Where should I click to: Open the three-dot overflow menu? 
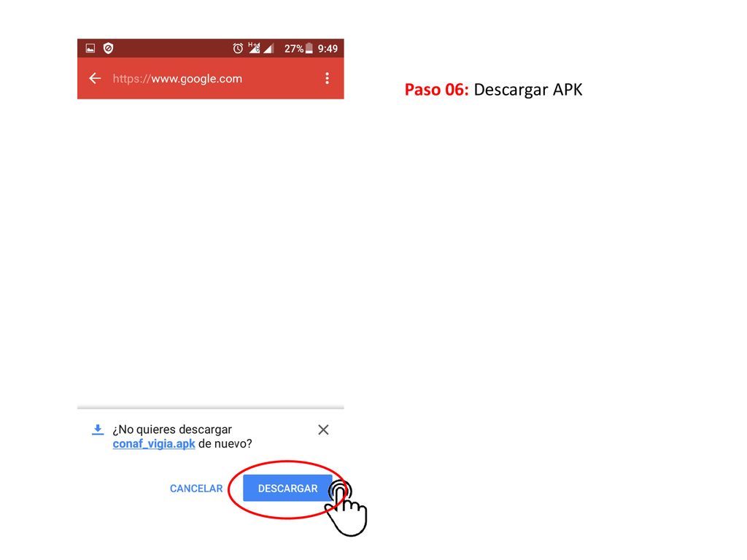[x=327, y=78]
